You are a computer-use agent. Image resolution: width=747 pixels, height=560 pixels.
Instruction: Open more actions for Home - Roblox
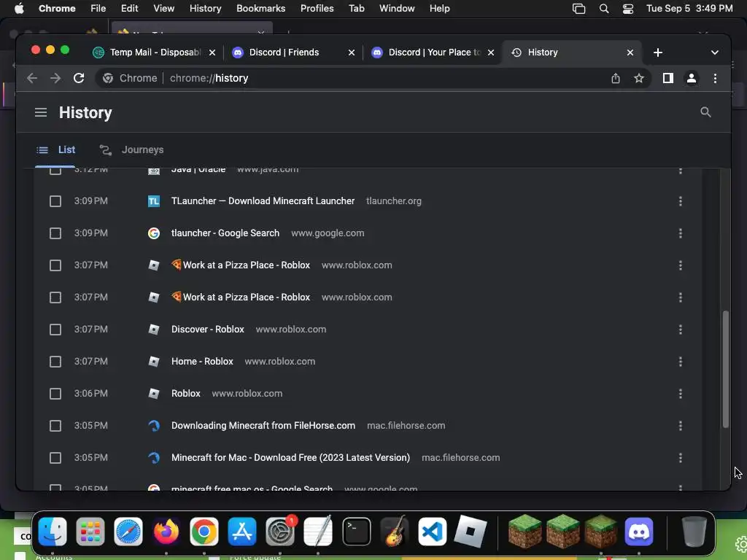(681, 362)
